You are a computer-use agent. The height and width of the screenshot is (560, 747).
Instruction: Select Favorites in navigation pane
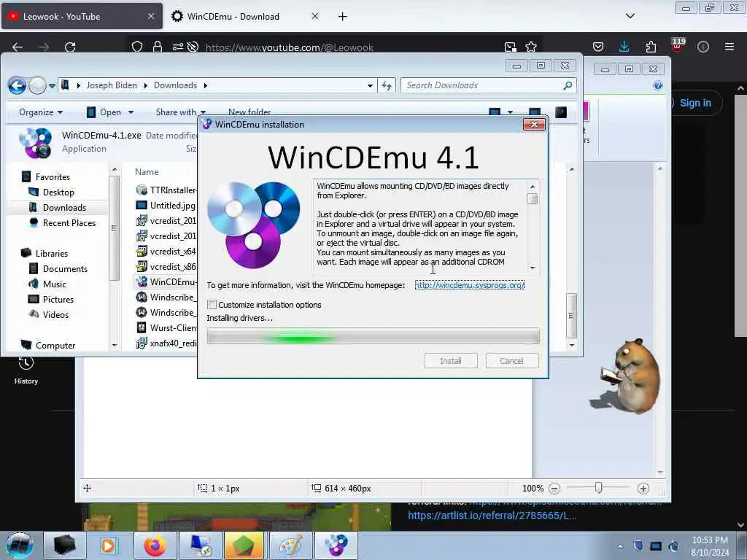[x=53, y=177]
